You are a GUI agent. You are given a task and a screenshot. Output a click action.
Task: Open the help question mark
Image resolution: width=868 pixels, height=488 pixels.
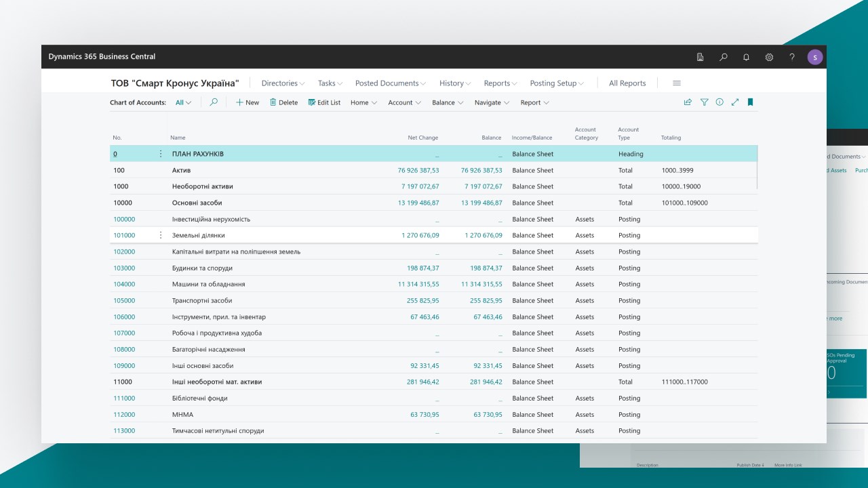[792, 57]
